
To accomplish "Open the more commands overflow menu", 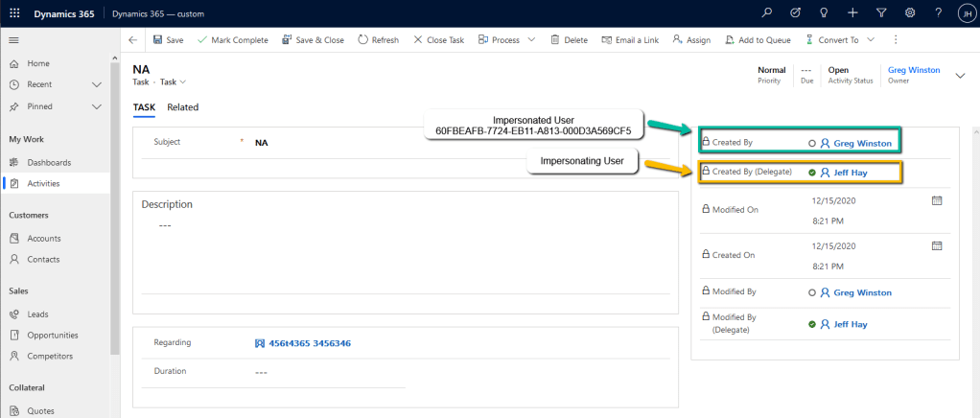I will (x=896, y=40).
